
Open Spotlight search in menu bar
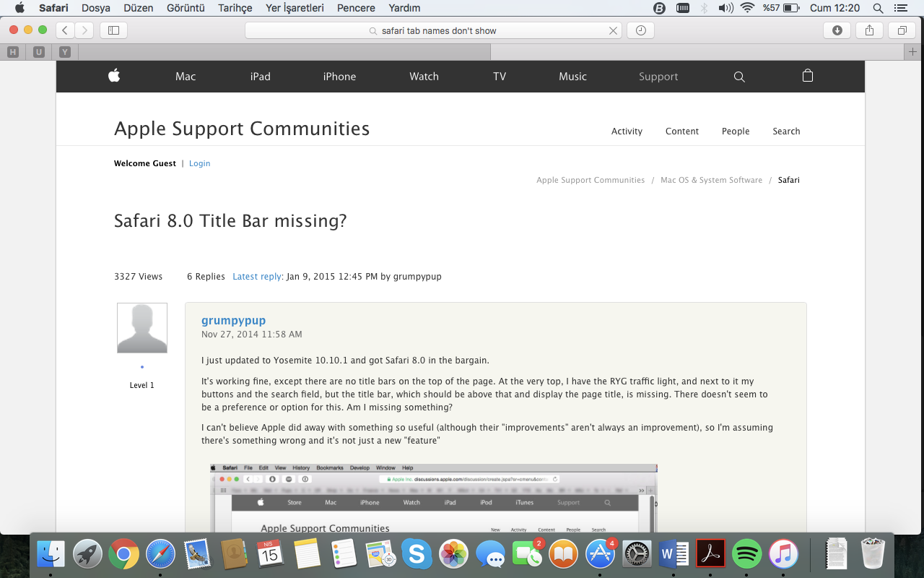point(879,8)
